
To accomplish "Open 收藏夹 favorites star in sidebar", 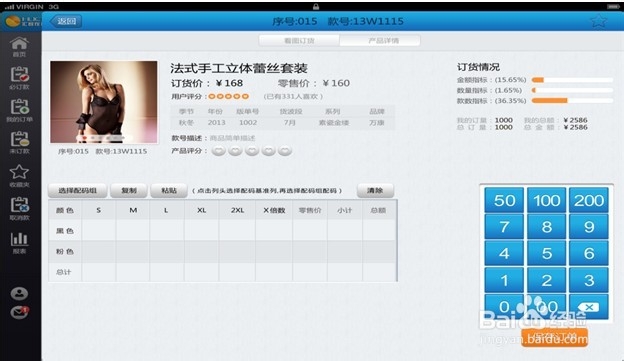I will click(19, 176).
